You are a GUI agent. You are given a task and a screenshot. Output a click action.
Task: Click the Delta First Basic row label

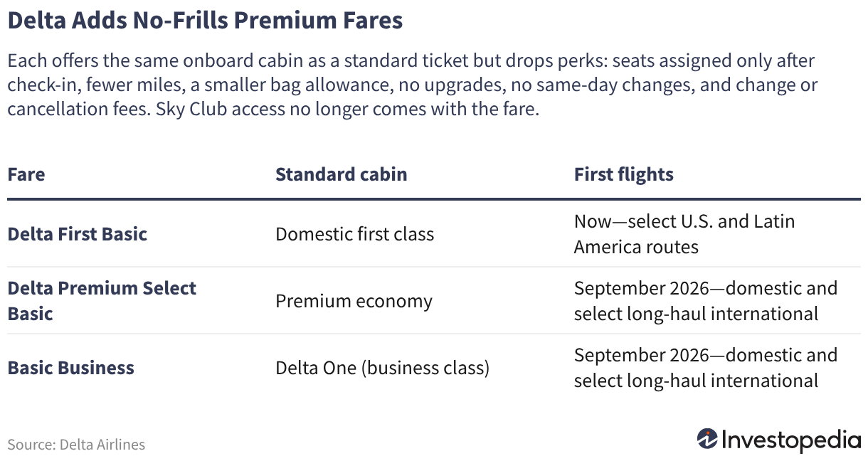[78, 234]
